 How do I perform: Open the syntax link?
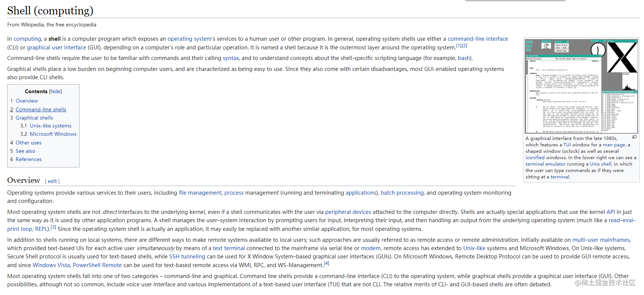[x=231, y=58]
